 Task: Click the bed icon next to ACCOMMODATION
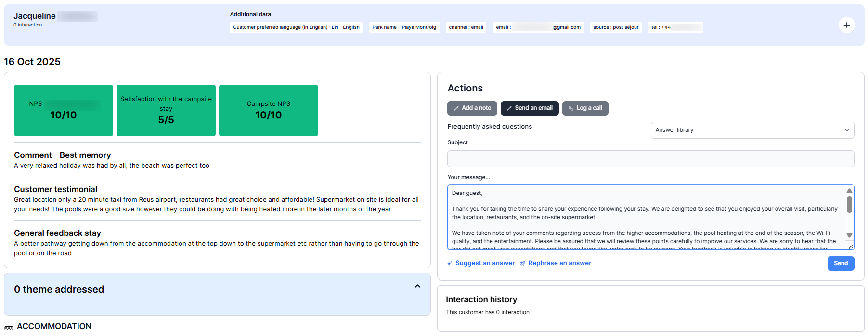9,327
